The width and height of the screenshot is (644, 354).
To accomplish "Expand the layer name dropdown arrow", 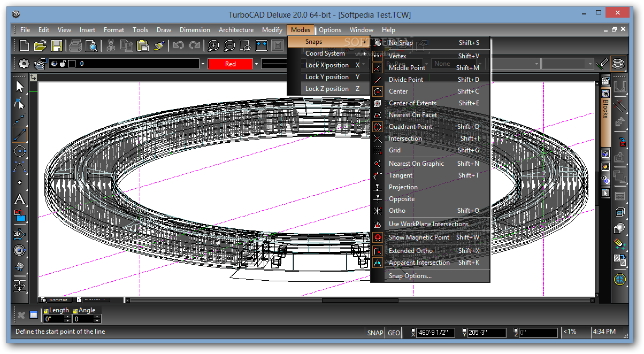I will tap(203, 64).
